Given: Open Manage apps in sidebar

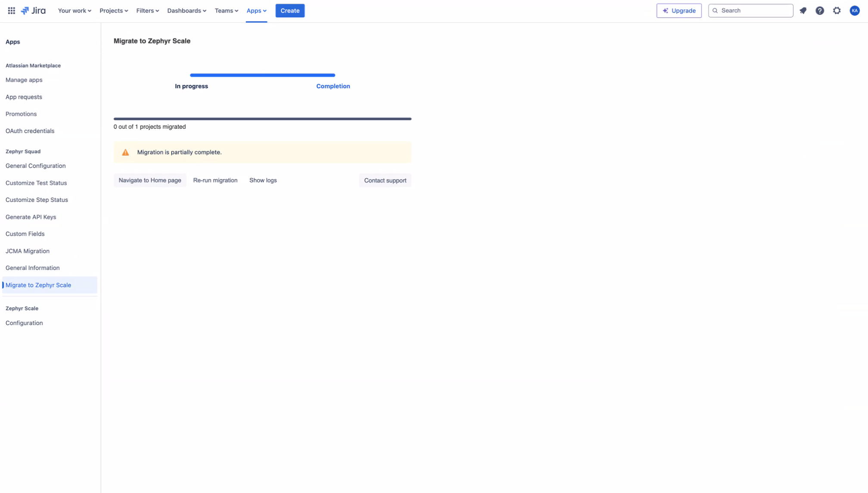Looking at the screenshot, I should click(24, 80).
